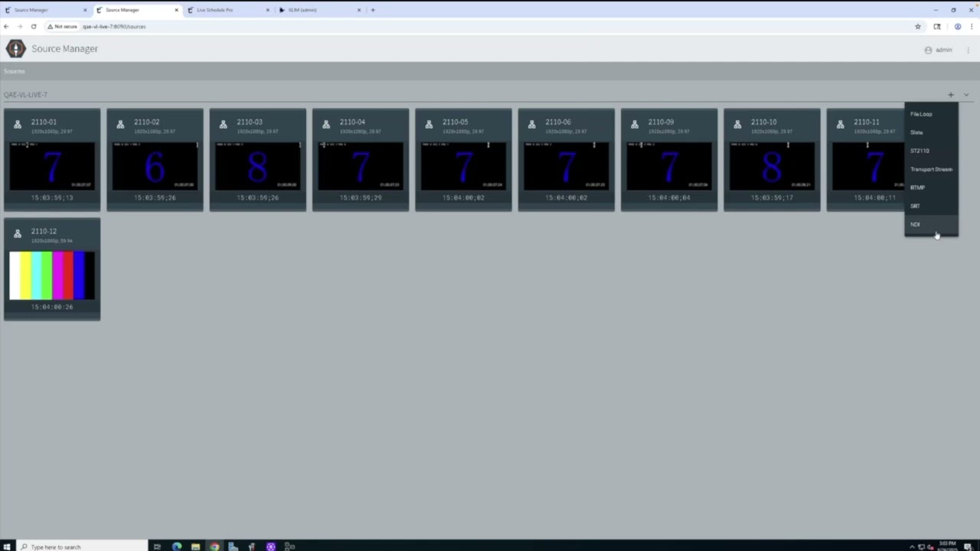Open Chrome's three-dot menu
The width and height of the screenshot is (980, 551).
(972, 26)
